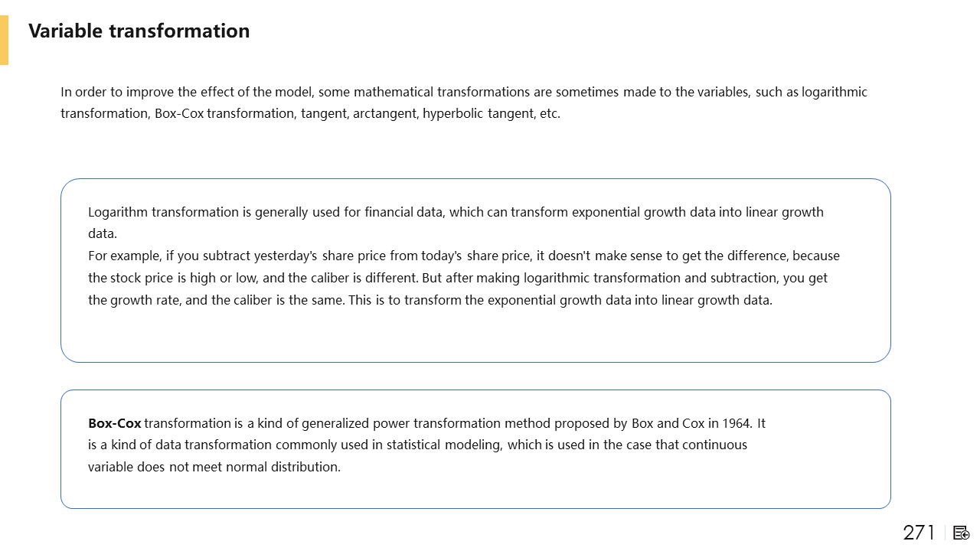Click the phrase "yesterday's share price"
The image size is (980, 551).
[x=319, y=256]
